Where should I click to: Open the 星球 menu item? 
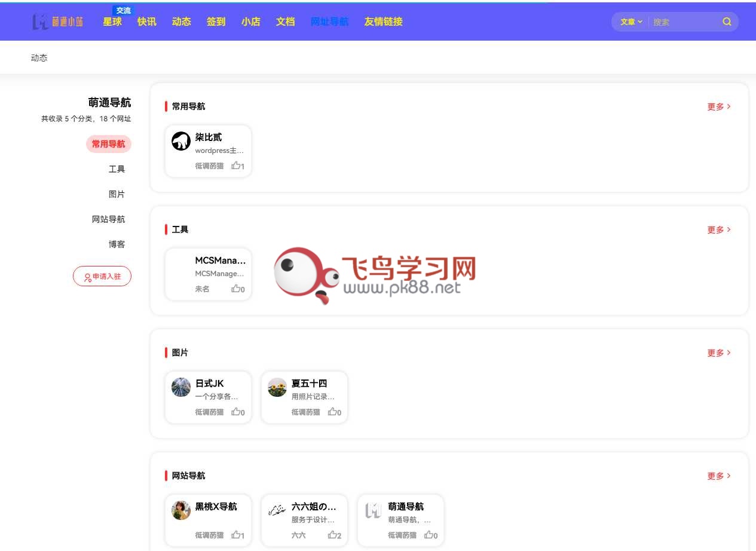click(112, 22)
